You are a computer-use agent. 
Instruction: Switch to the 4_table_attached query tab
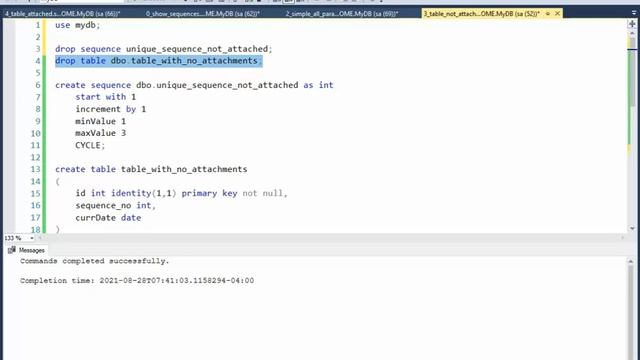tap(63, 13)
